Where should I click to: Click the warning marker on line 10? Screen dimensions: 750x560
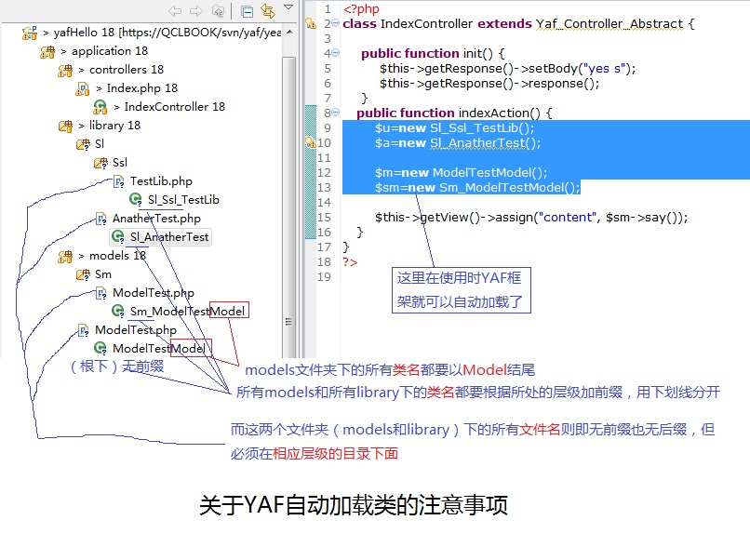pyautogui.click(x=311, y=142)
